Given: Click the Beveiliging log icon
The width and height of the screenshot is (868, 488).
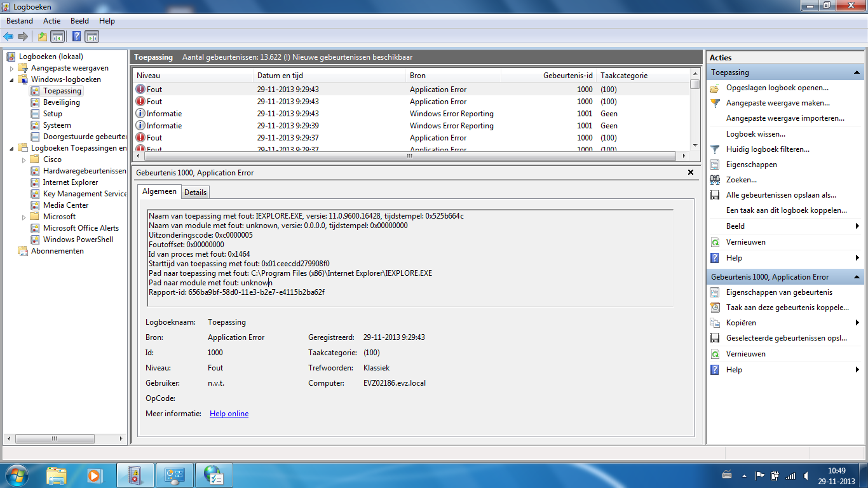Looking at the screenshot, I should (x=36, y=102).
